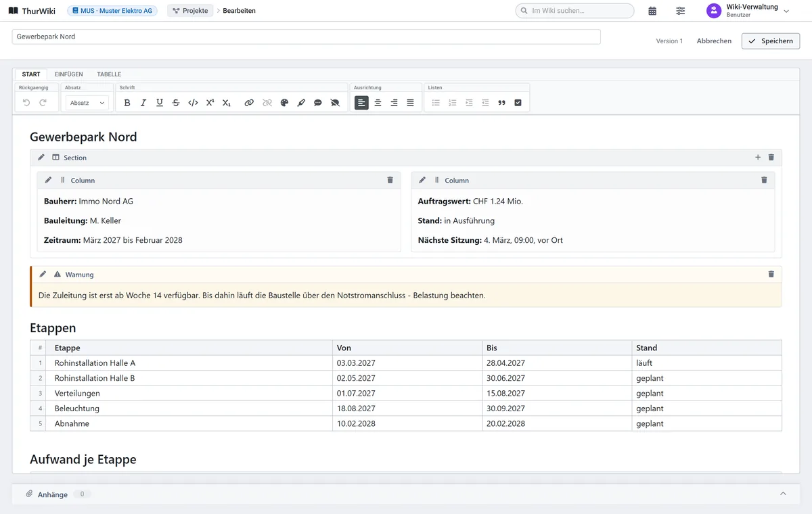
Task: Switch to the START ribbon tab
Action: (31, 74)
